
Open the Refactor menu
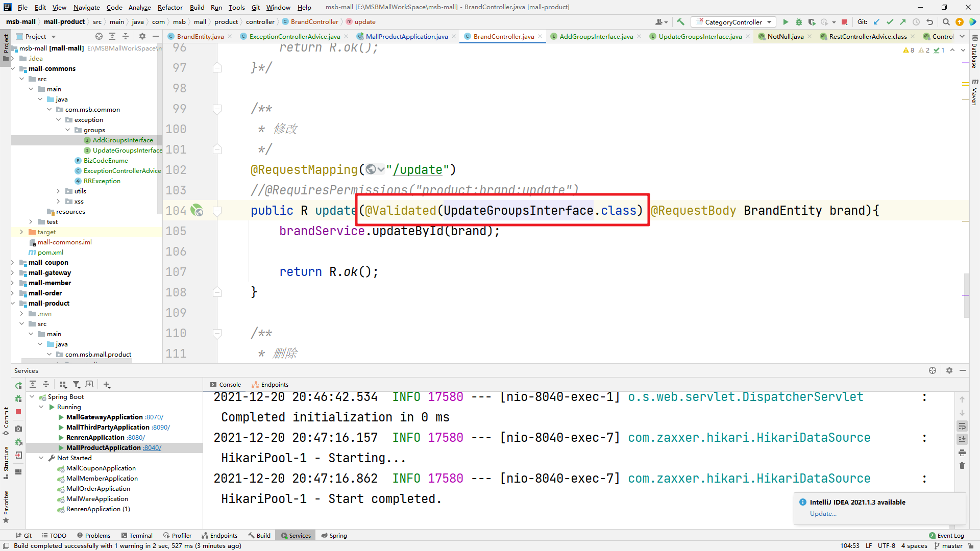(169, 7)
